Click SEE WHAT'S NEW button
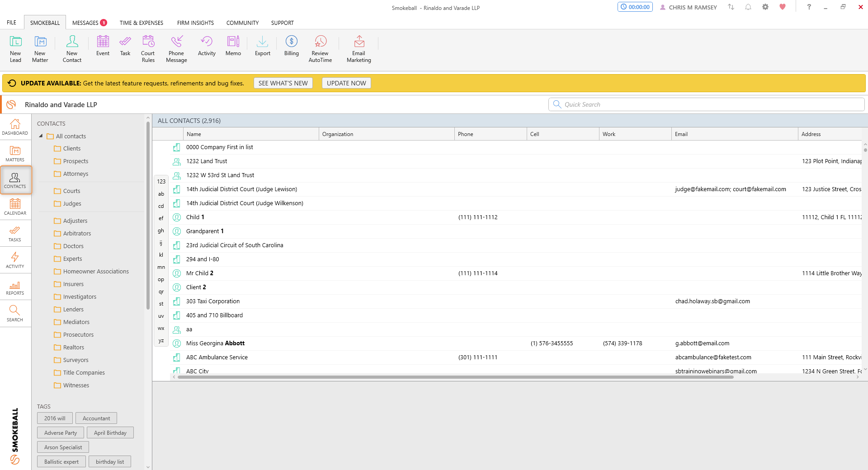The image size is (868, 470). tap(283, 83)
